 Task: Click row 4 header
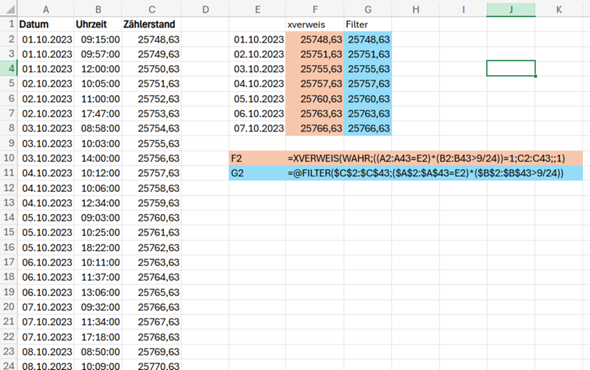(9, 69)
